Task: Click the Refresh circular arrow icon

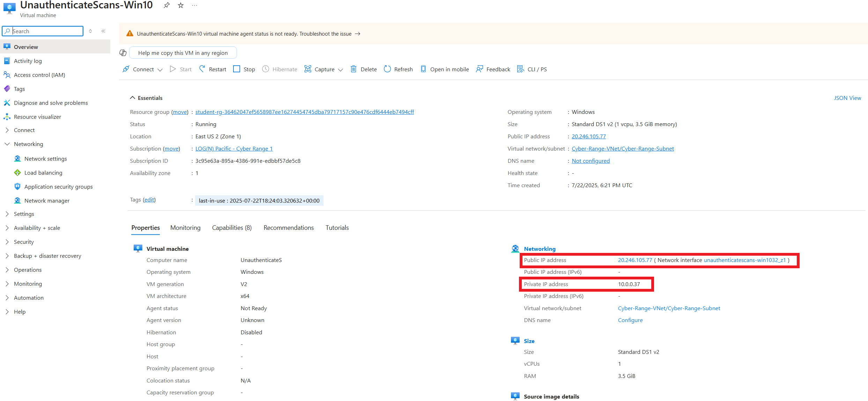Action: tap(387, 69)
